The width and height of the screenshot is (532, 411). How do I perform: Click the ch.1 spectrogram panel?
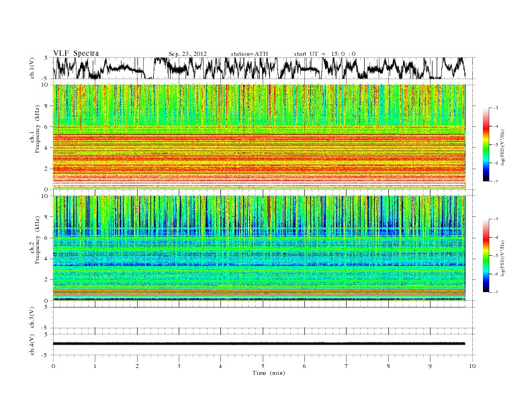[259, 137]
